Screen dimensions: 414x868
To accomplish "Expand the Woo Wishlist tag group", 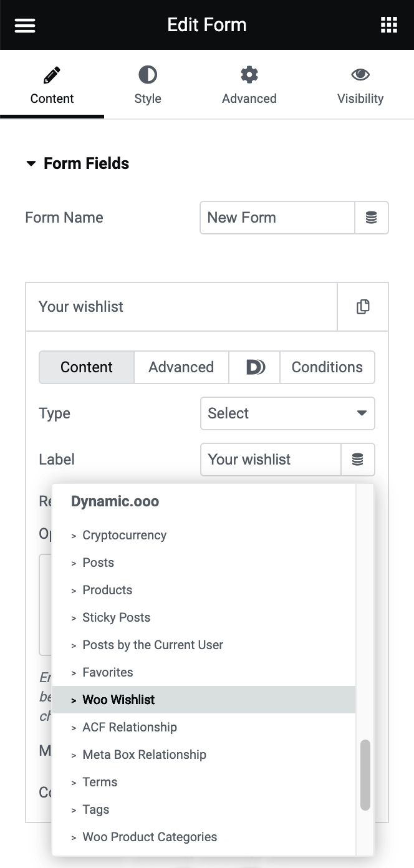I will pyautogui.click(x=118, y=700).
